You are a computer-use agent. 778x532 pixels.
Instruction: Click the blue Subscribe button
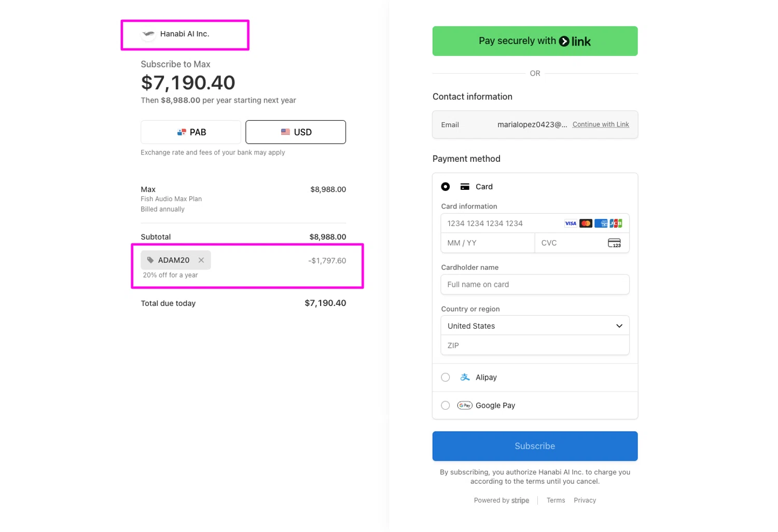click(535, 446)
